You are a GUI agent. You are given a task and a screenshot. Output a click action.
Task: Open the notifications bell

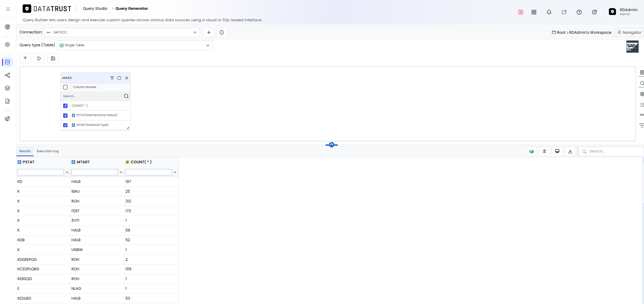pyautogui.click(x=549, y=12)
